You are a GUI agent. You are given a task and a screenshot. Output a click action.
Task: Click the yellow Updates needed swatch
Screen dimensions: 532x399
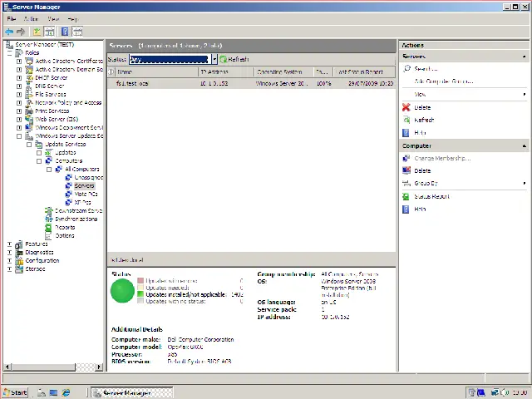[x=140, y=288]
